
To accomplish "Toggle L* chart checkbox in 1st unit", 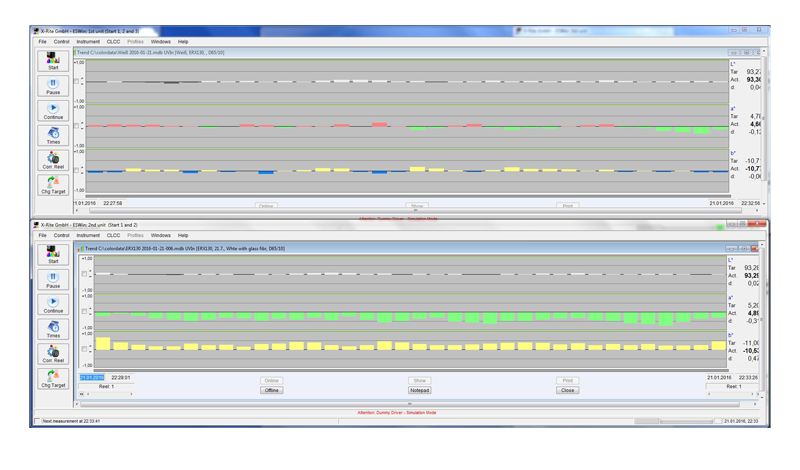I will click(77, 81).
